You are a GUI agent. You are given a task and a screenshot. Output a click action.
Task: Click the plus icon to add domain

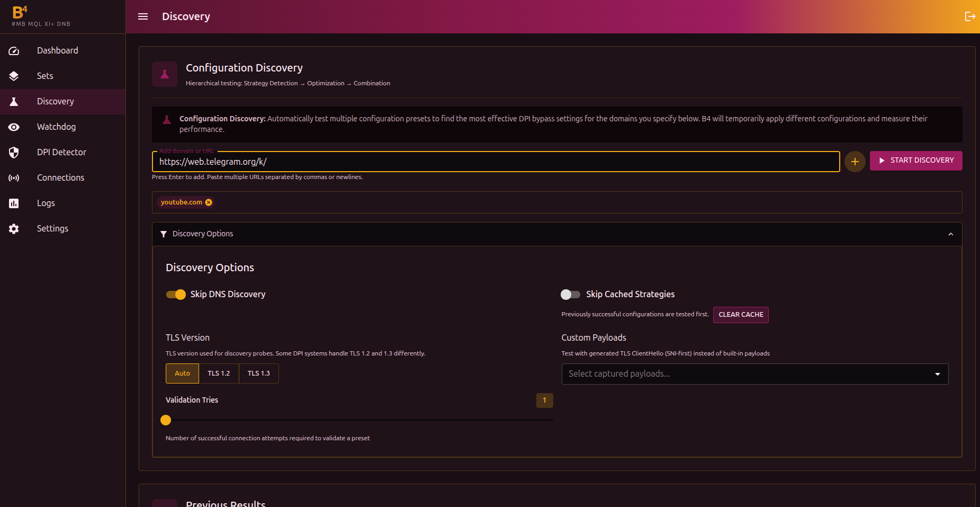pos(855,162)
